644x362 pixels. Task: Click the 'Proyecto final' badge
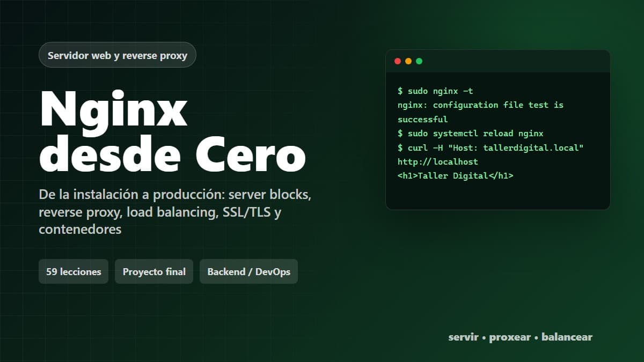[154, 271]
